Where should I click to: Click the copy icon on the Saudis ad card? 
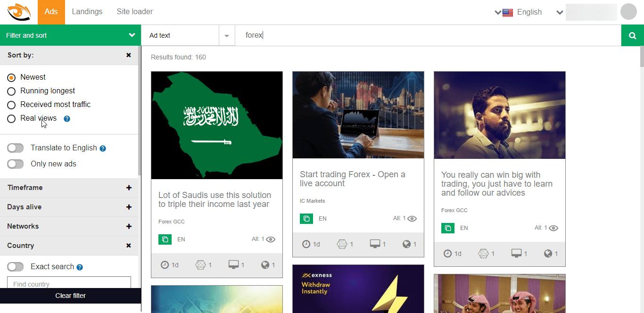tap(165, 239)
